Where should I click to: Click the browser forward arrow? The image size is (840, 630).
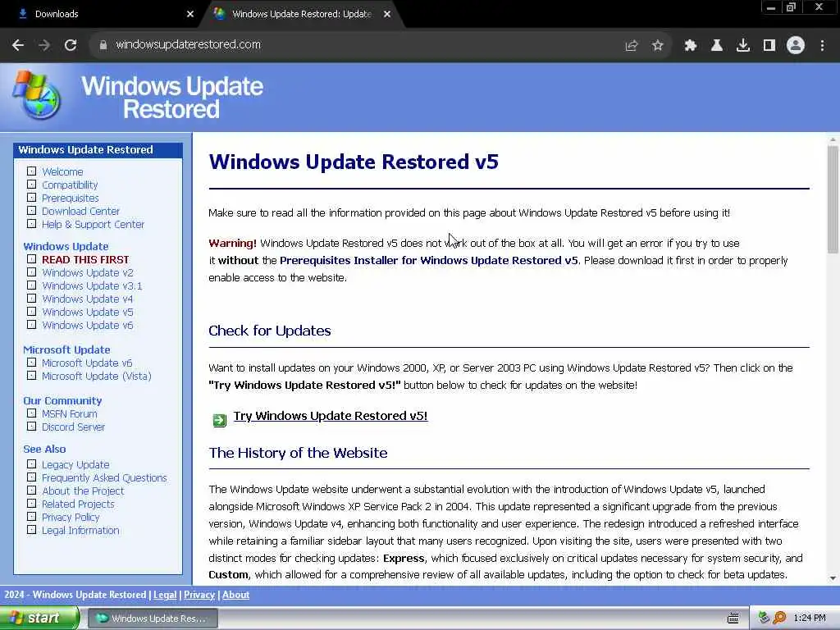(x=44, y=45)
